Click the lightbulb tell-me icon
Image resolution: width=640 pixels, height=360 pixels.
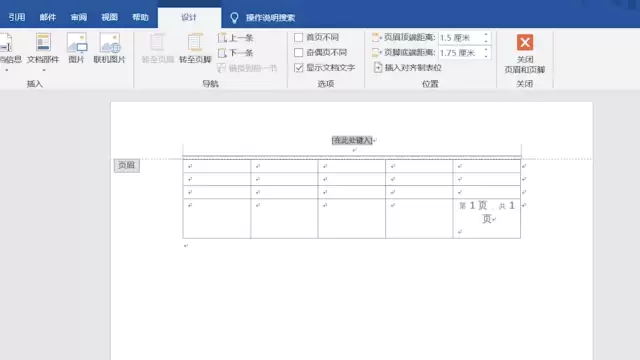[x=234, y=18]
